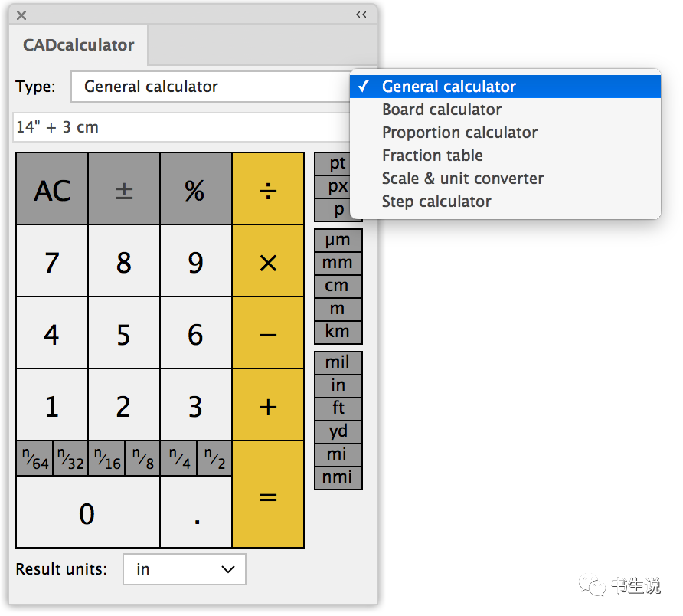
Task: Click the n/16 fraction key
Action: click(106, 458)
